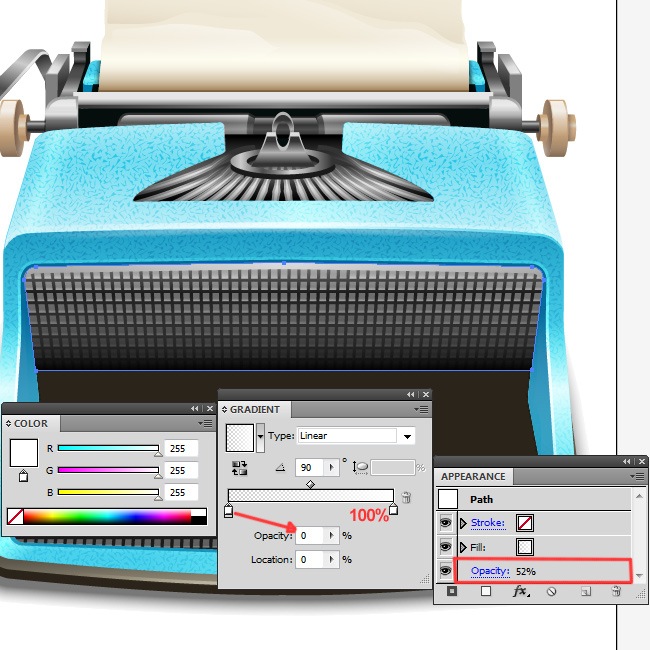Click the scroll down arrow in Appearance
The width and height of the screenshot is (650, 650).
pos(639,575)
